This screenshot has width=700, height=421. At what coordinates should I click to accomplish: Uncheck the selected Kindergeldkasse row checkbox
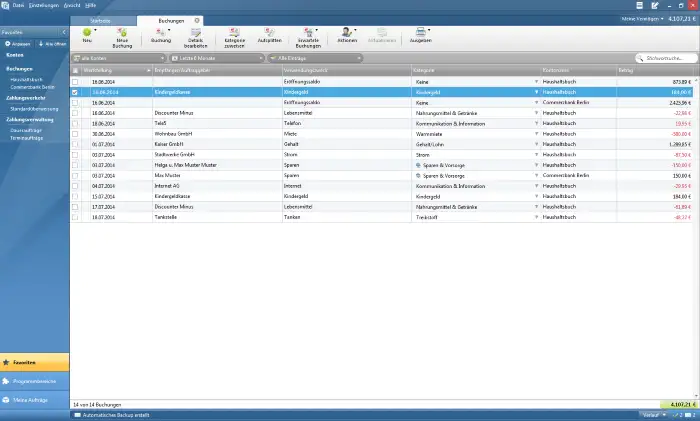pyautogui.click(x=75, y=91)
